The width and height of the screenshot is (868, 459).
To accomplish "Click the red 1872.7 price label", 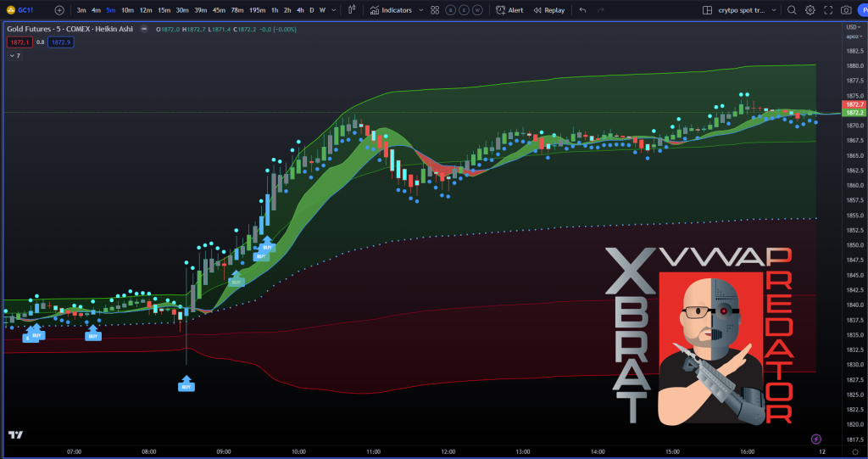I will (853, 104).
